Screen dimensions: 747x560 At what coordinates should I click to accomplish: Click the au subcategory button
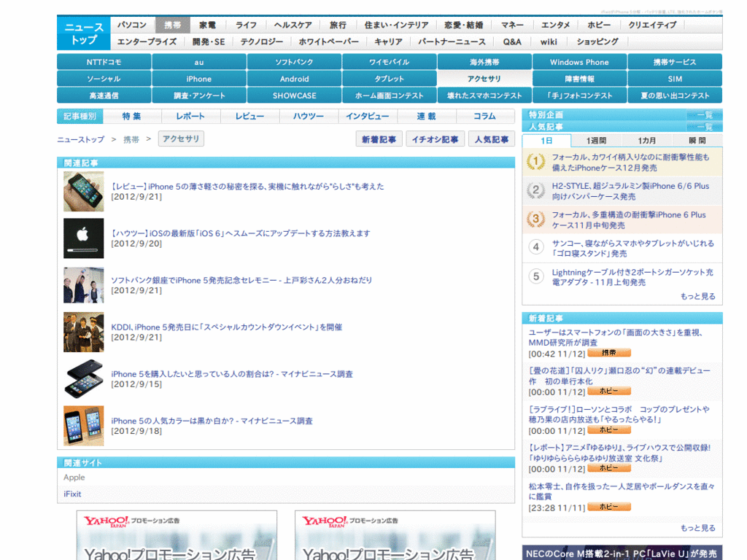tap(199, 62)
